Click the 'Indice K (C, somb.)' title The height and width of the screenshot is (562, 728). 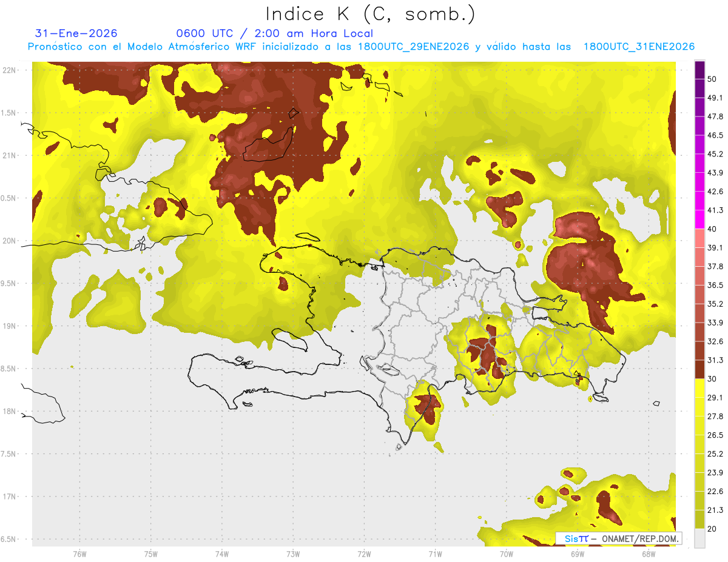pyautogui.click(x=370, y=15)
